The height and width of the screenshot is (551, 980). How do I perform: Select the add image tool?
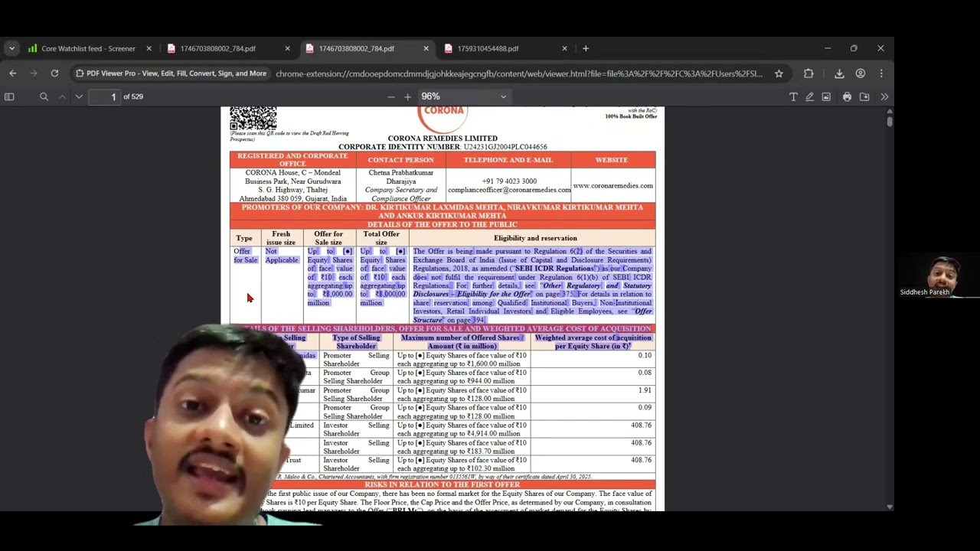pos(826,96)
